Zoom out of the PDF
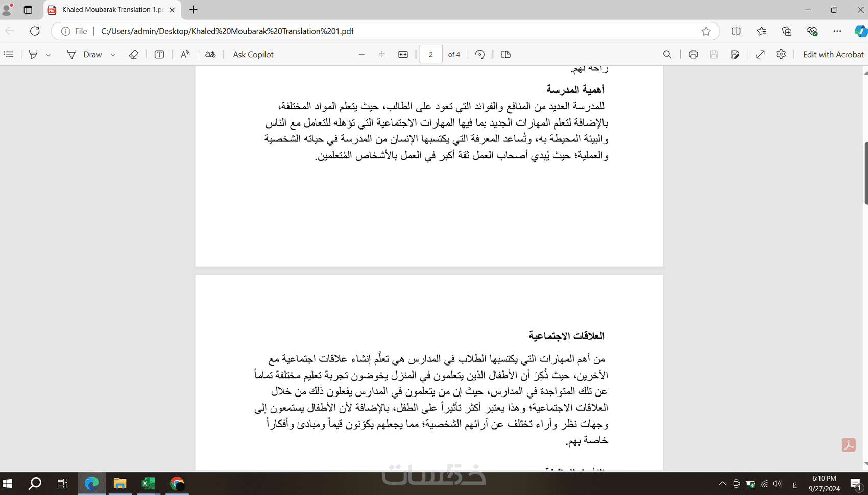 pyautogui.click(x=361, y=54)
